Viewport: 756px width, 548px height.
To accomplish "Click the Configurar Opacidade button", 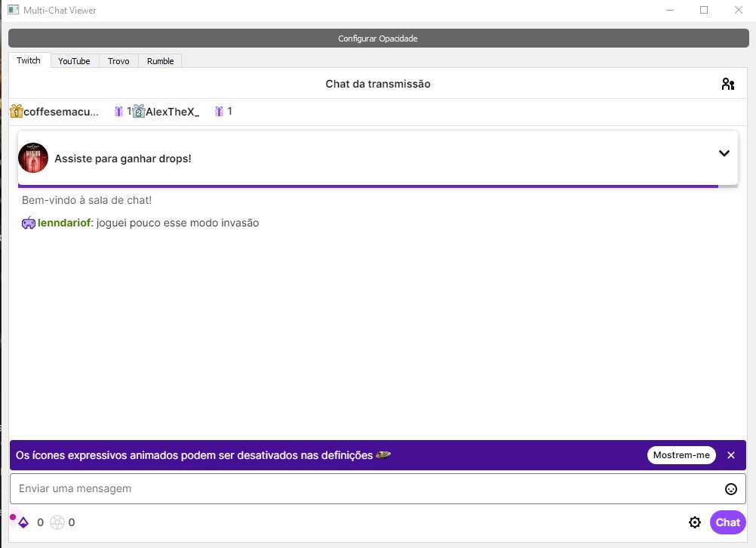I will click(x=379, y=38).
